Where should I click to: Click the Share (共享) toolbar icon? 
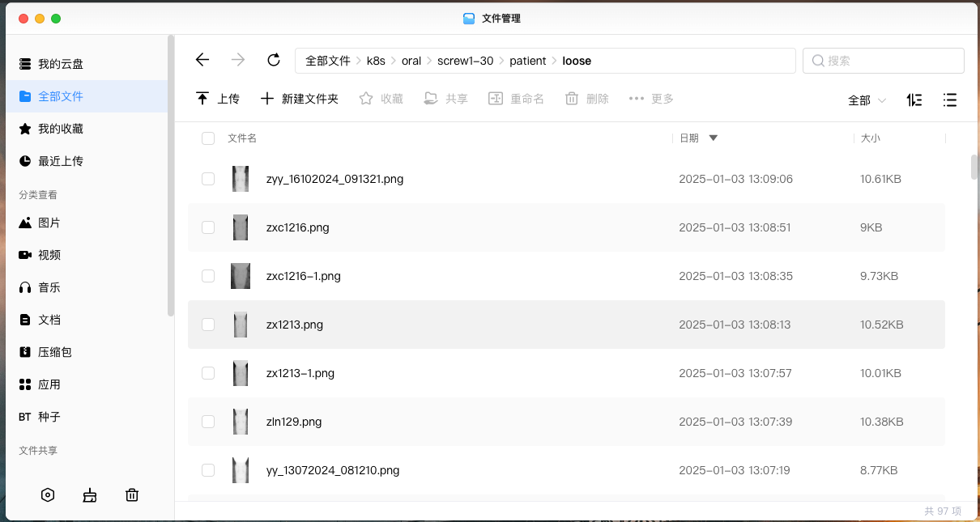pos(431,99)
